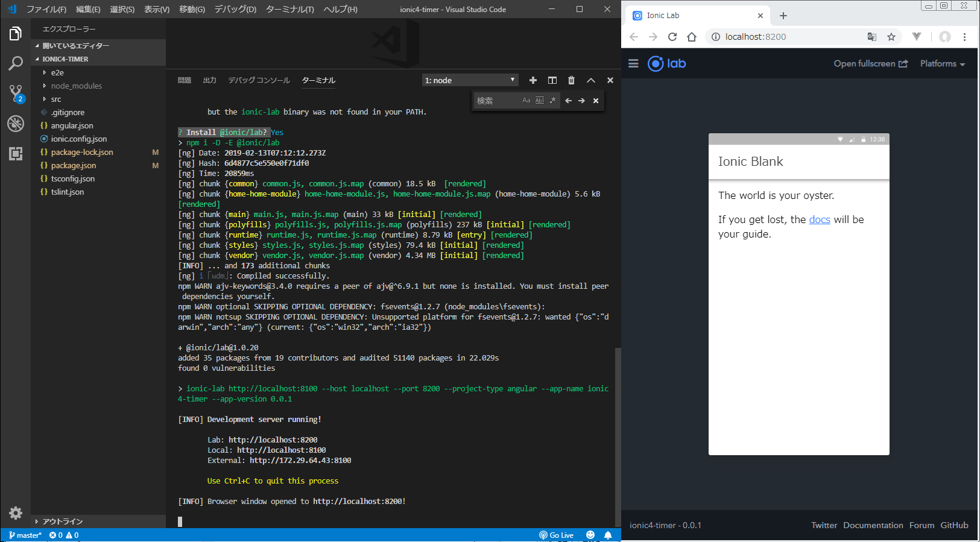Click the docs link in app preview
980x542 pixels.
click(819, 219)
